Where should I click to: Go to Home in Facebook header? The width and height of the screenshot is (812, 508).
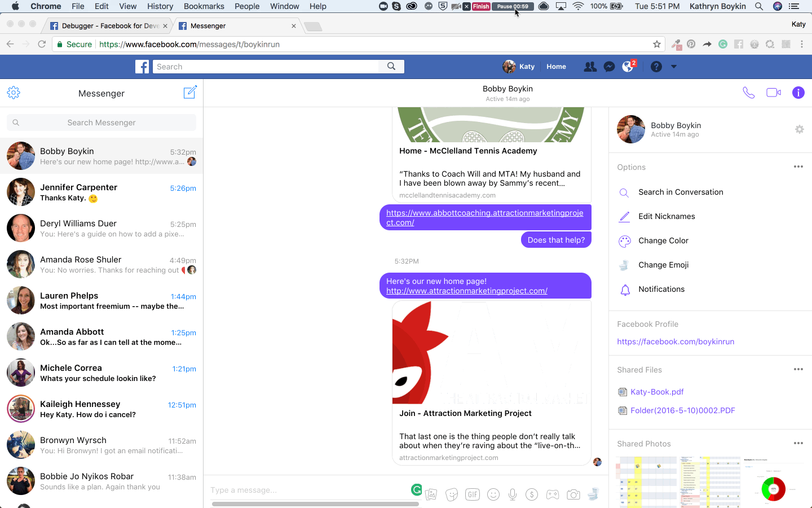click(556, 67)
